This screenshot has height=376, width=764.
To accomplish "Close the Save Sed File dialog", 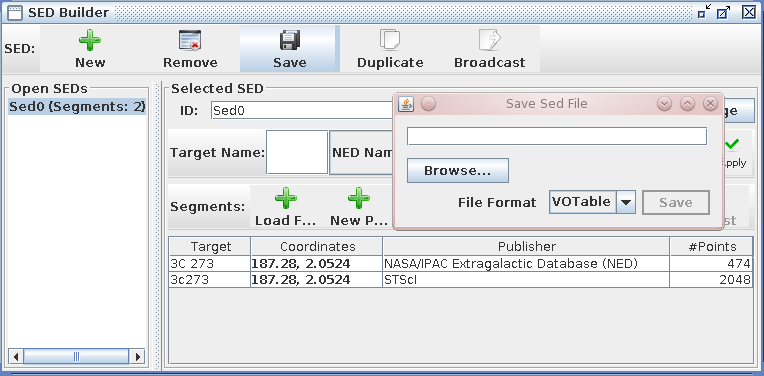I will click(x=711, y=104).
